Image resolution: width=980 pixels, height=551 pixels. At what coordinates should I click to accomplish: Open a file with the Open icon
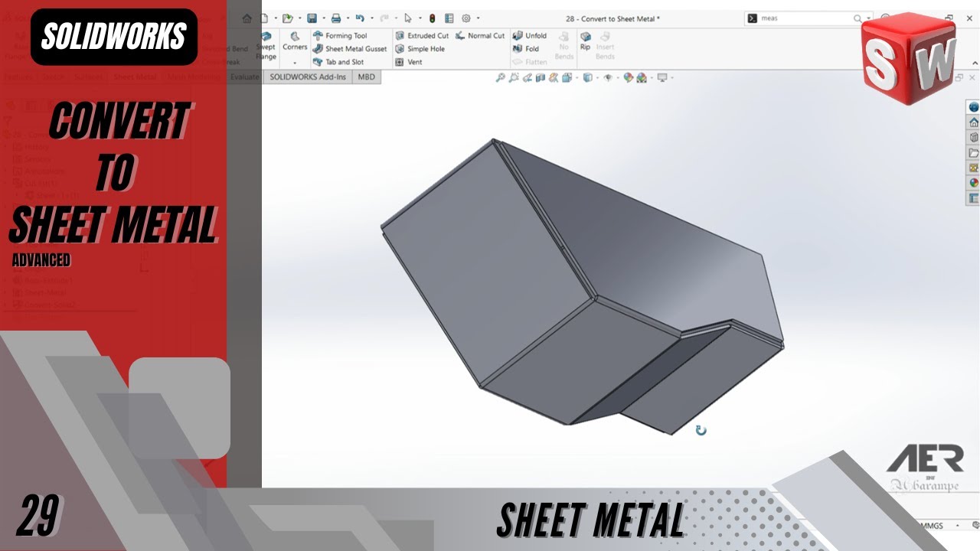click(x=287, y=18)
